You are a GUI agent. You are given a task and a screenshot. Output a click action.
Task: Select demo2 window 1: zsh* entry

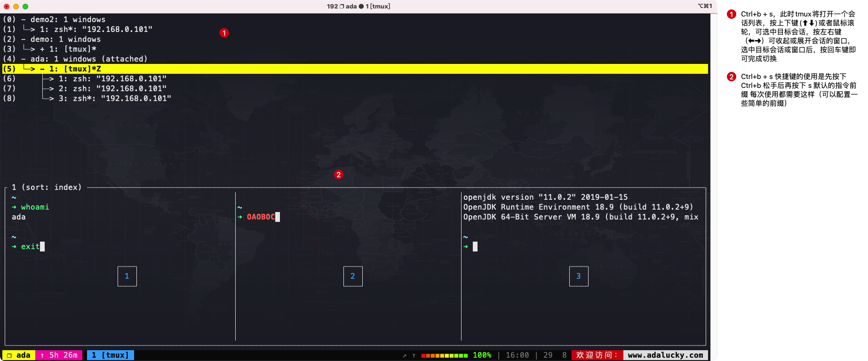[96, 30]
